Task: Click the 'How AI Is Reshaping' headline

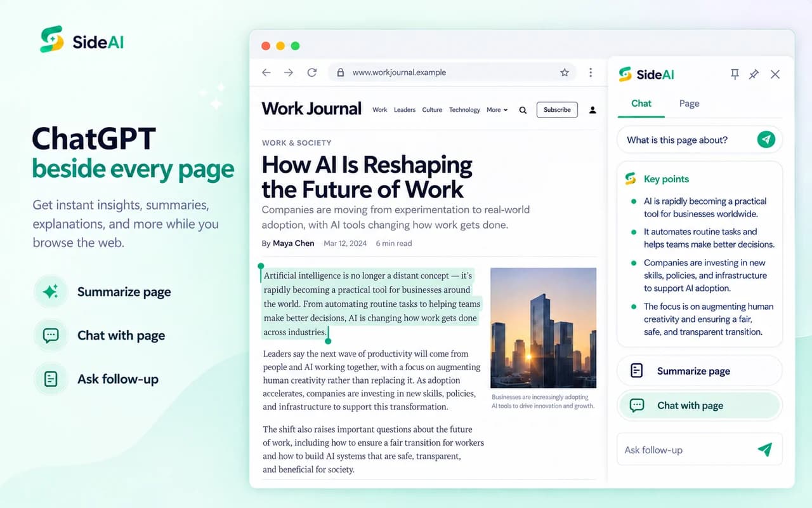Action: point(367,177)
